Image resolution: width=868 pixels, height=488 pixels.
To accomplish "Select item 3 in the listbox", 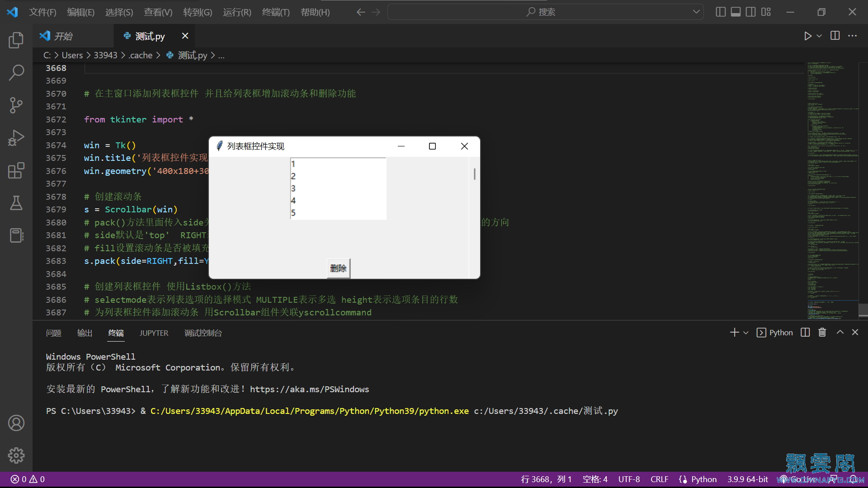I will pos(338,188).
